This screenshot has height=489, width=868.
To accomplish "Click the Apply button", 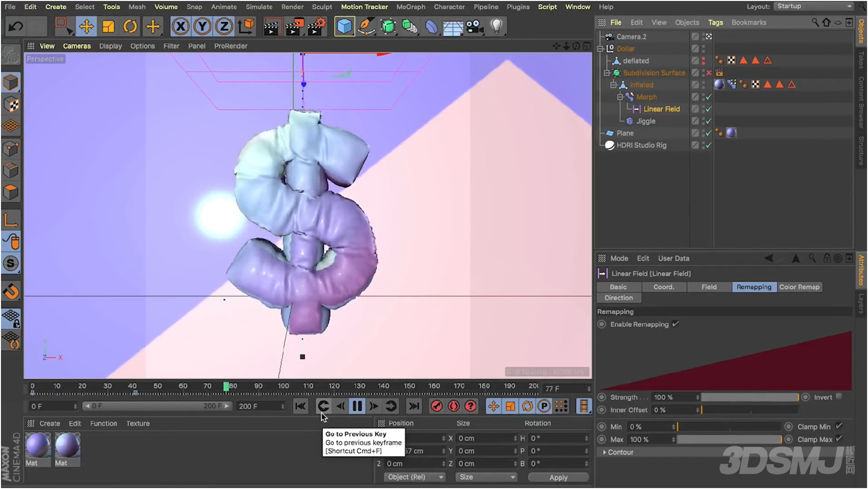I will 558,477.
